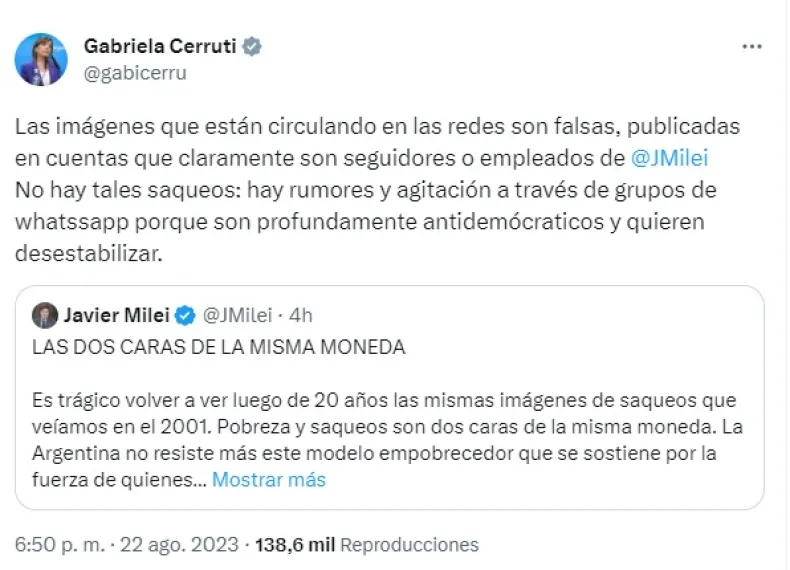
Task: Click the 6:50 p. m. tweet time
Action: click(x=59, y=545)
